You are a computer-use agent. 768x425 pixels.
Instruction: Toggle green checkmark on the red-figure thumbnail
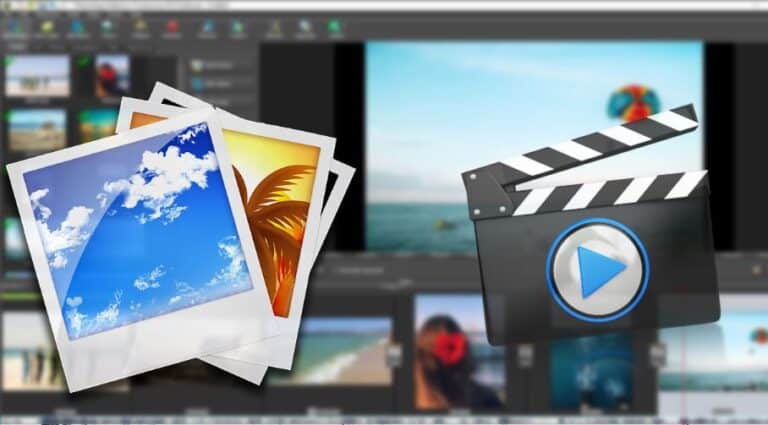(84, 62)
